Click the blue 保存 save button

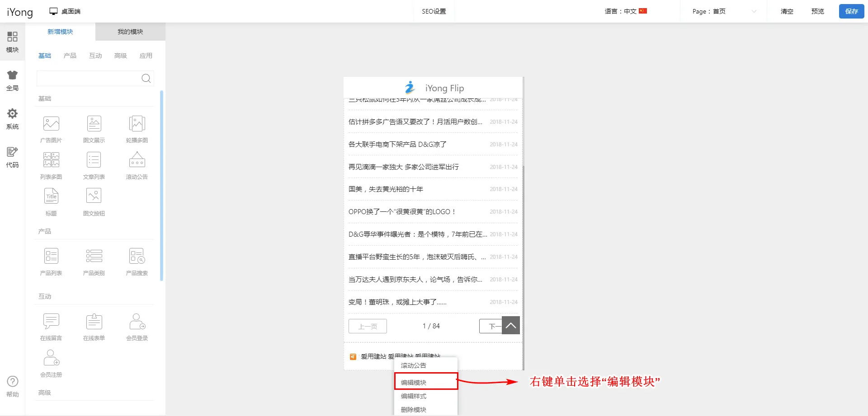click(851, 11)
